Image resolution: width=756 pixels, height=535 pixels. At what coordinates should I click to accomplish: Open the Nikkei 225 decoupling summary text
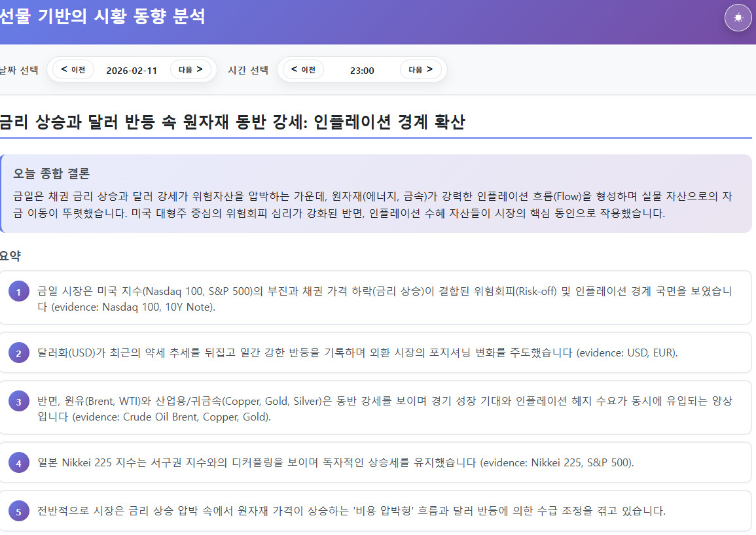335,463
